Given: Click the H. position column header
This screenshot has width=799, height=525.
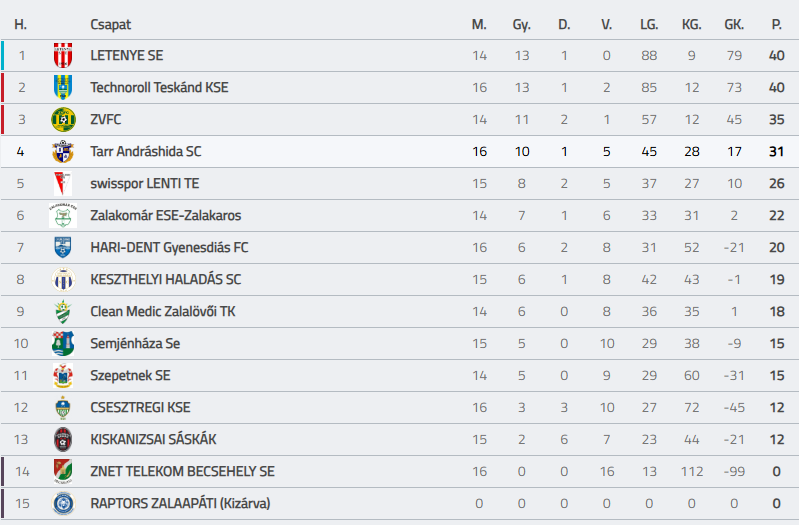Looking at the screenshot, I should [x=20, y=24].
